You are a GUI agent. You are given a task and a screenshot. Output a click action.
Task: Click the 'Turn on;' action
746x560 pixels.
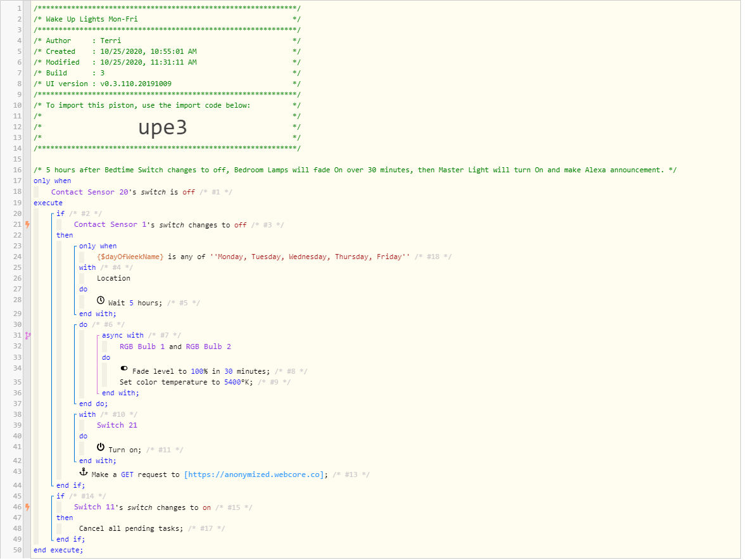tap(125, 450)
